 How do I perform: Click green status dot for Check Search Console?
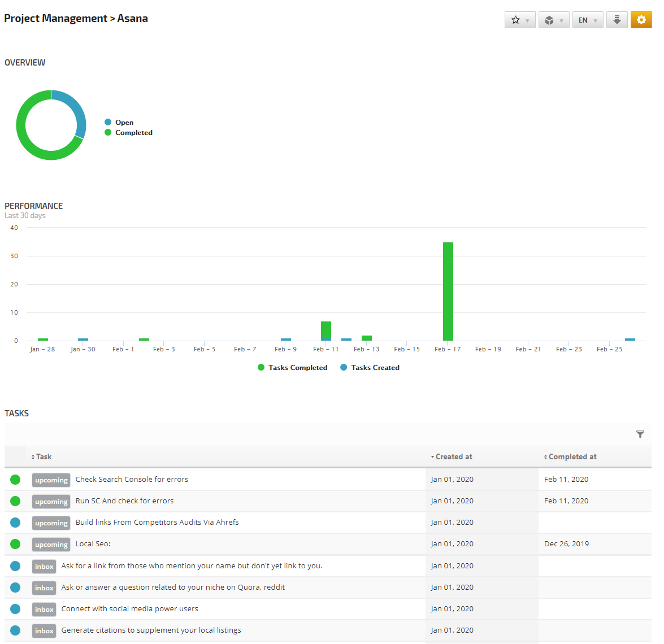(15, 480)
